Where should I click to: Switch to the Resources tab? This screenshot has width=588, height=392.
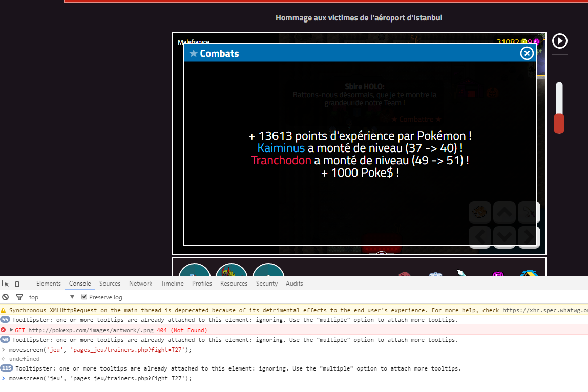pyautogui.click(x=234, y=284)
